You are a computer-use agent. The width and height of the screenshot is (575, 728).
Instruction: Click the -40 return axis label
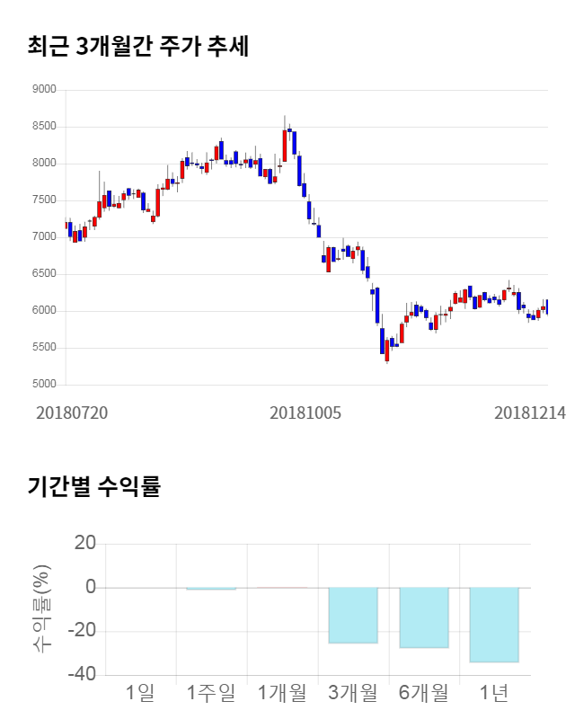click(x=84, y=675)
